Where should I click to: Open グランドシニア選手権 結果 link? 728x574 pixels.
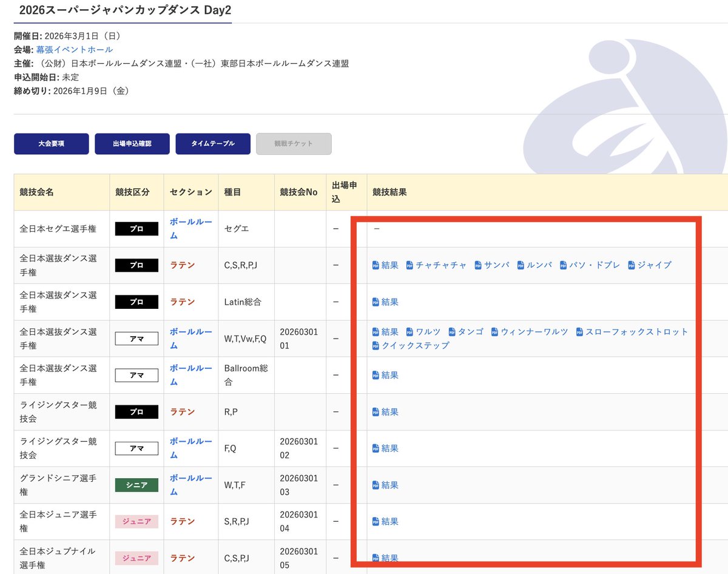pos(385,485)
